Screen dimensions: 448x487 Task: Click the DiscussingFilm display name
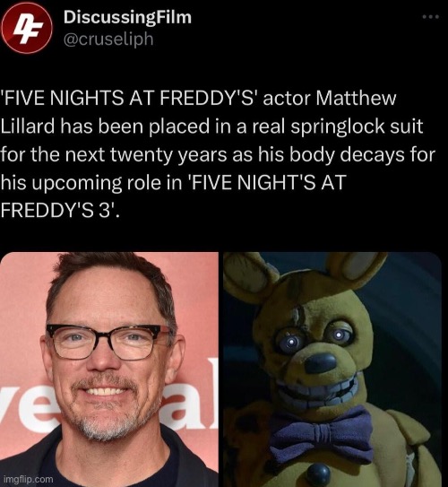127,17
